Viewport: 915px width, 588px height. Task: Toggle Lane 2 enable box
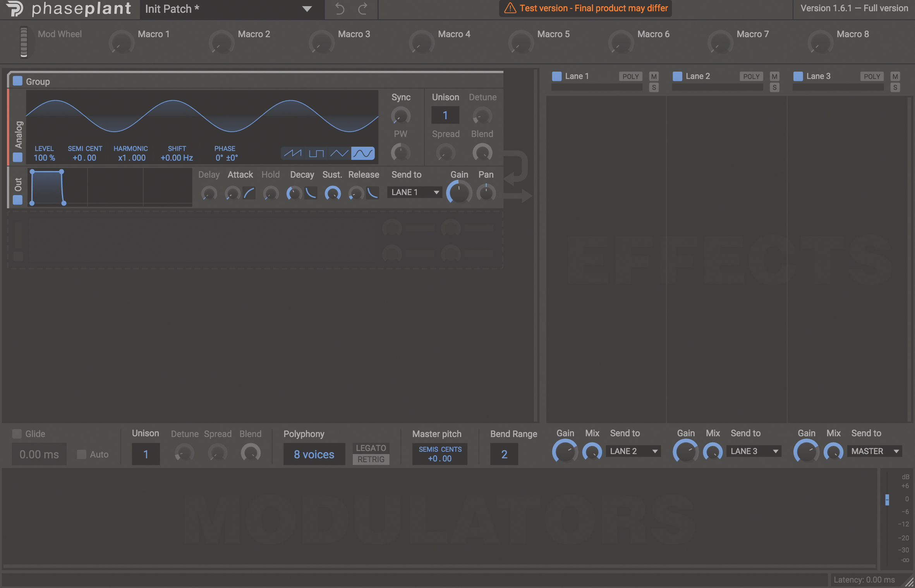click(678, 76)
